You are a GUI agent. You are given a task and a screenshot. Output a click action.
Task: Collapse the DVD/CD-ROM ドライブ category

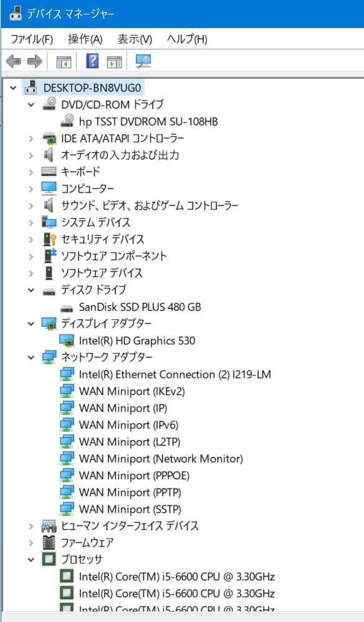tap(31, 104)
